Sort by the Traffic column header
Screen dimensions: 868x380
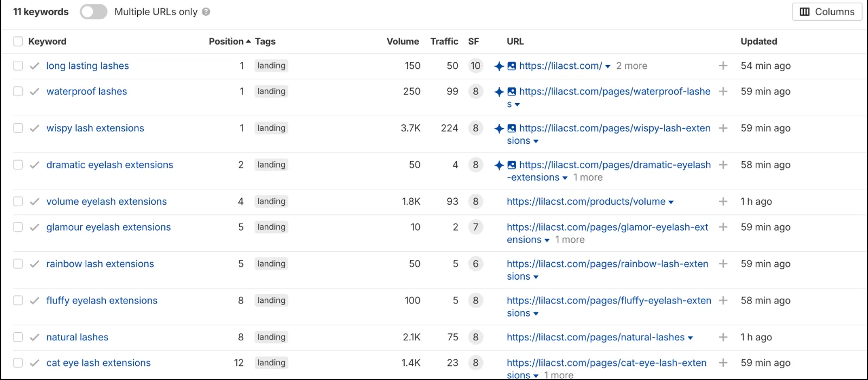tap(444, 41)
